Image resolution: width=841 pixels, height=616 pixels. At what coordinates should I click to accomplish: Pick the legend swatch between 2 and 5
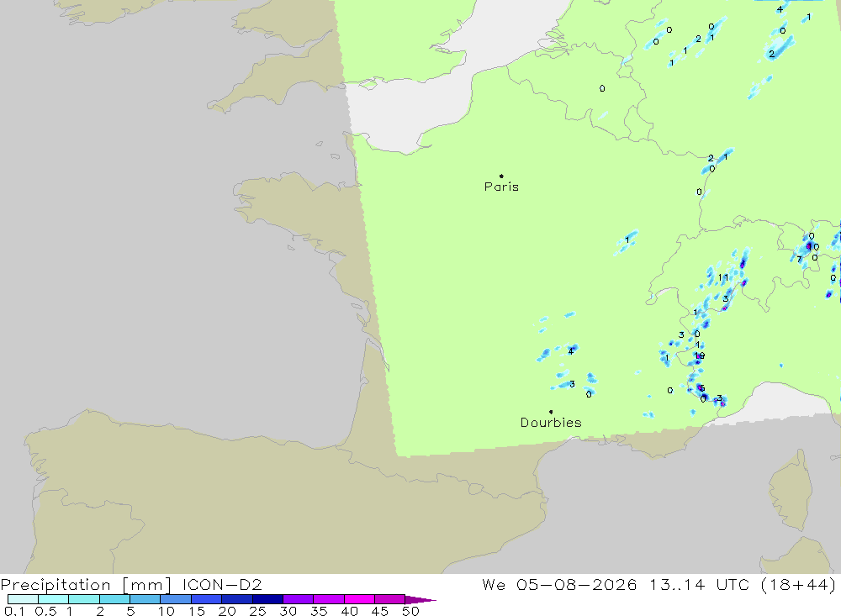coord(114,599)
